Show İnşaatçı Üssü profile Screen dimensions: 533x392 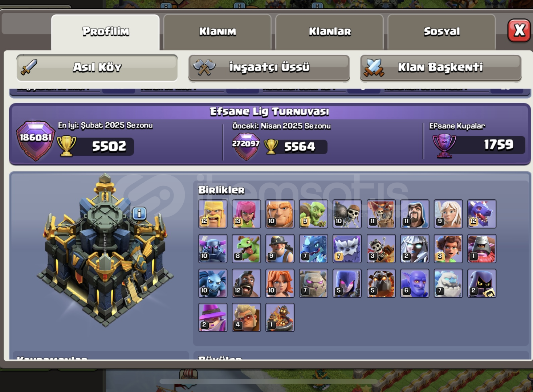tap(269, 68)
